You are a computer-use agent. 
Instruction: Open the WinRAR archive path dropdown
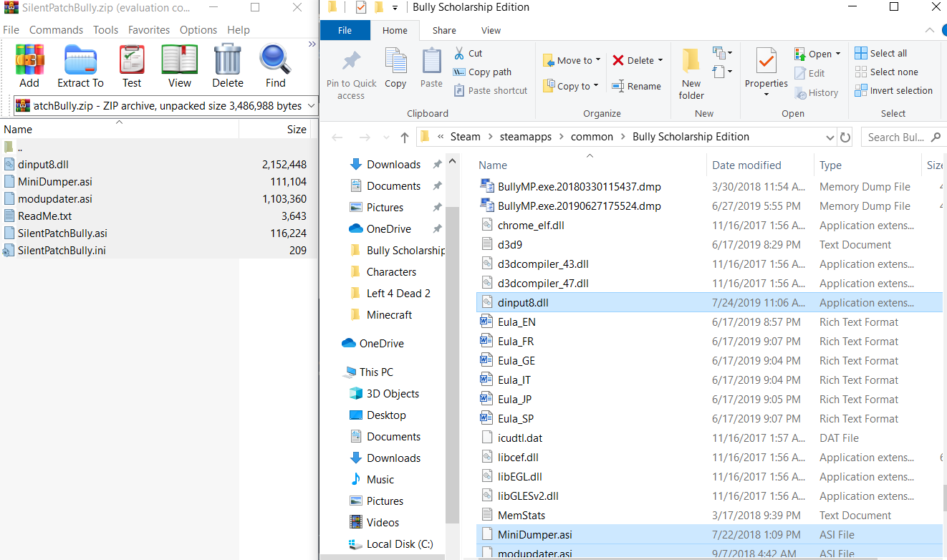pos(310,106)
